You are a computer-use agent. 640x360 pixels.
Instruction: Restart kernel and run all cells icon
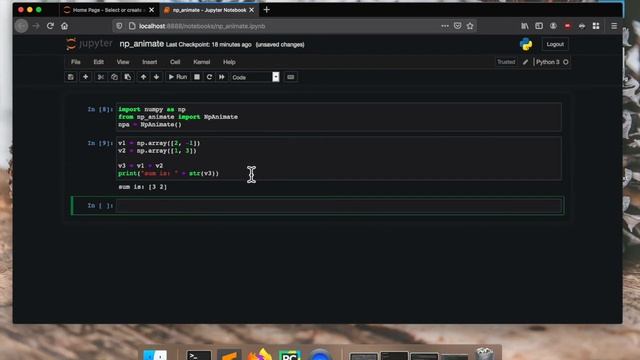pos(222,77)
